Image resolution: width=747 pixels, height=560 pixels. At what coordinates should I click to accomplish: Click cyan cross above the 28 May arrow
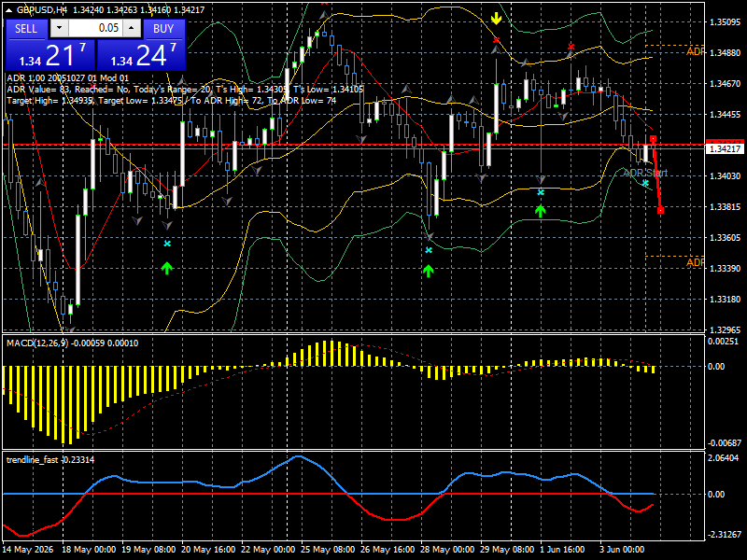429,250
